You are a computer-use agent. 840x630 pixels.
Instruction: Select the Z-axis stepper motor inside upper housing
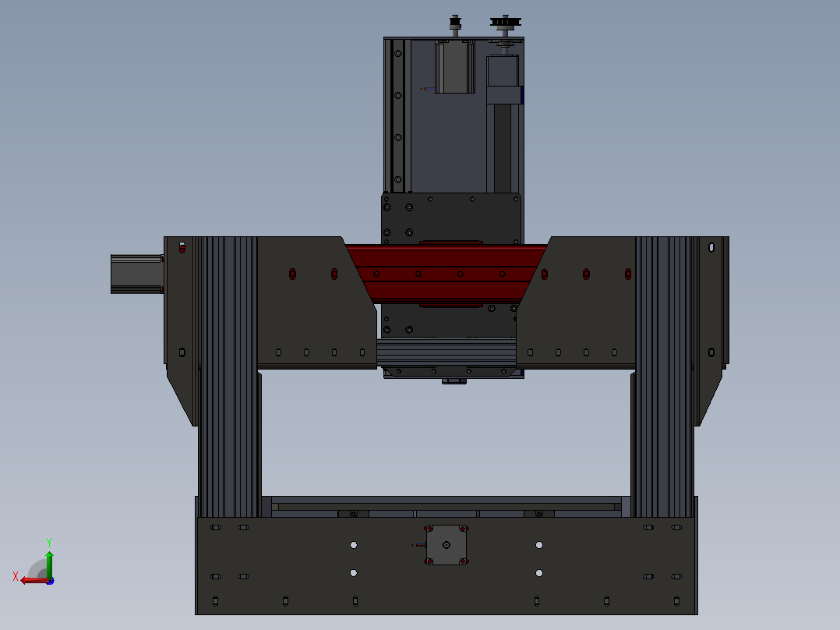click(x=455, y=67)
